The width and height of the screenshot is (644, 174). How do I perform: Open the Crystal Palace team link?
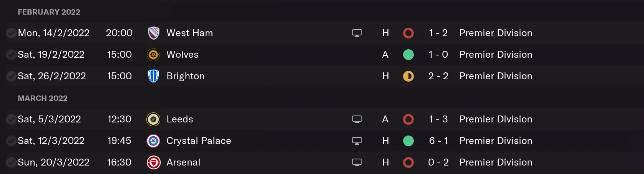click(199, 141)
